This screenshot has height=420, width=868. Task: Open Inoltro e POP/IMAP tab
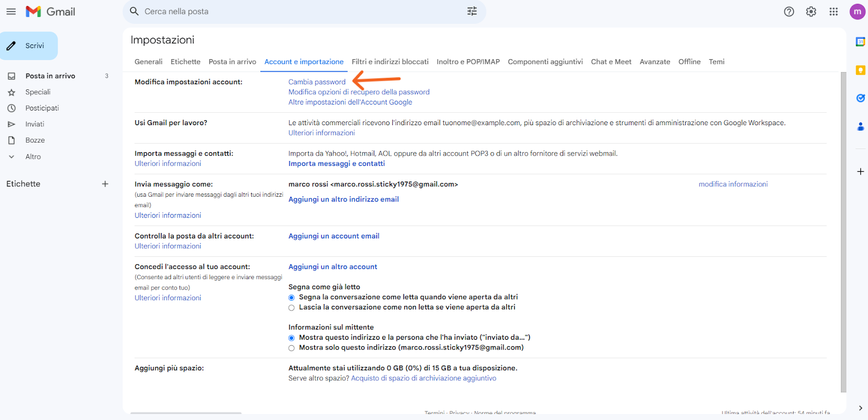click(x=468, y=62)
